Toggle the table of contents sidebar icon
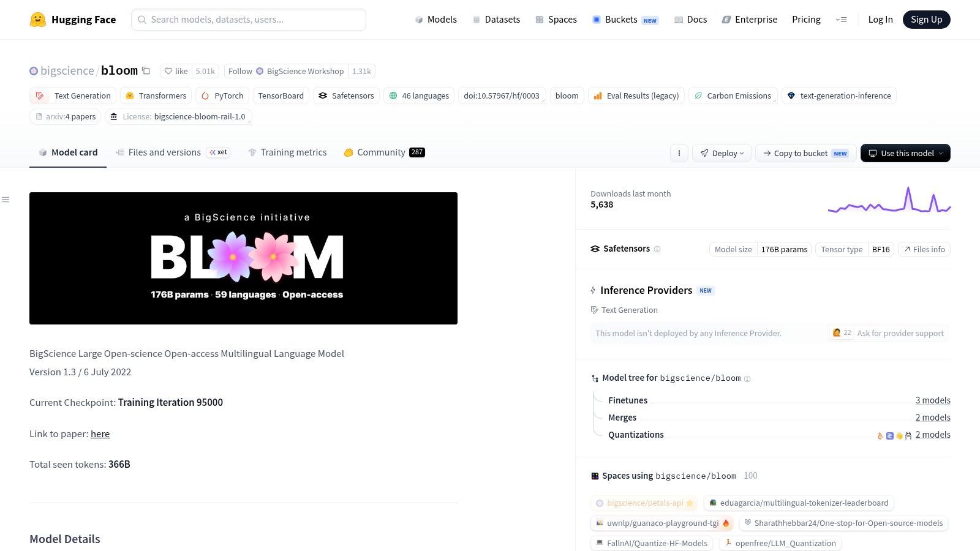Screen dimensions: 980x551 (x=6, y=200)
